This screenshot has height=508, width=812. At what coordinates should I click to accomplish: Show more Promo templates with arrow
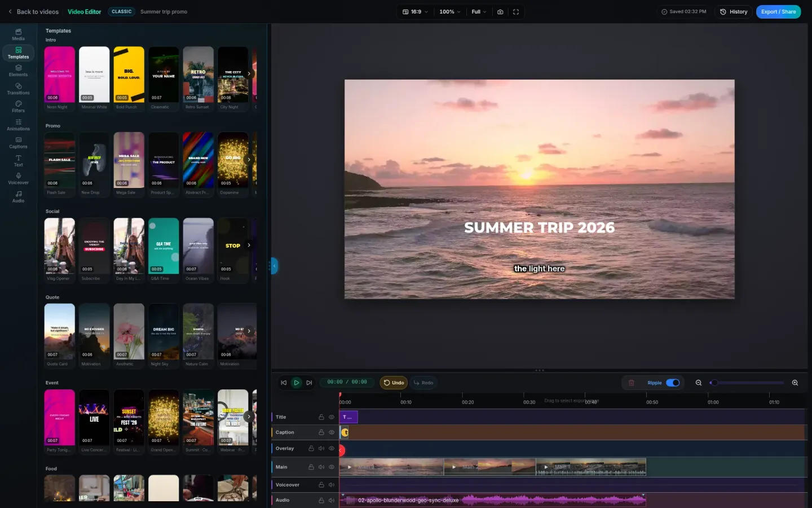point(249,160)
